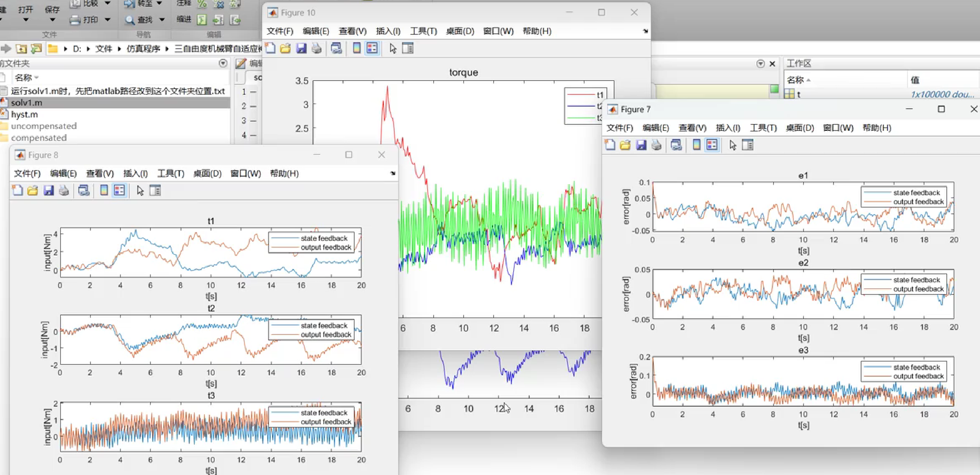Select variable t in the workspace
Screen dimensions: 980x475
[x=799, y=94]
